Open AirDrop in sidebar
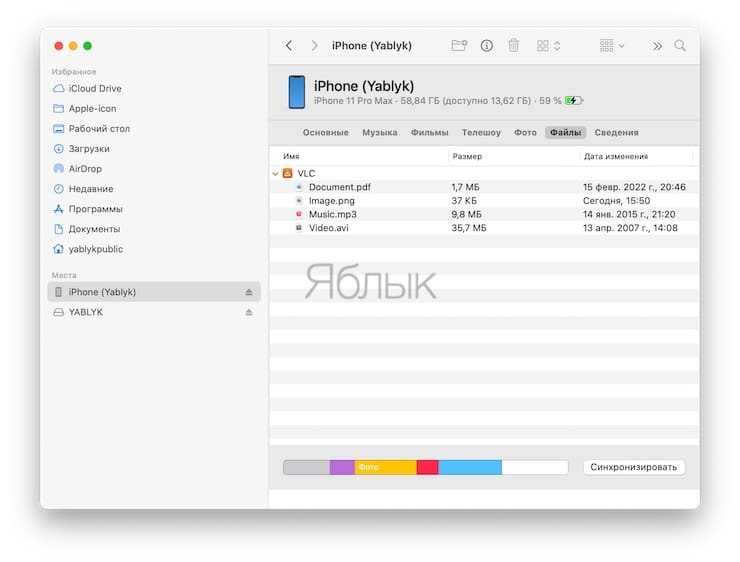This screenshot has width=740, height=562. tap(77, 169)
